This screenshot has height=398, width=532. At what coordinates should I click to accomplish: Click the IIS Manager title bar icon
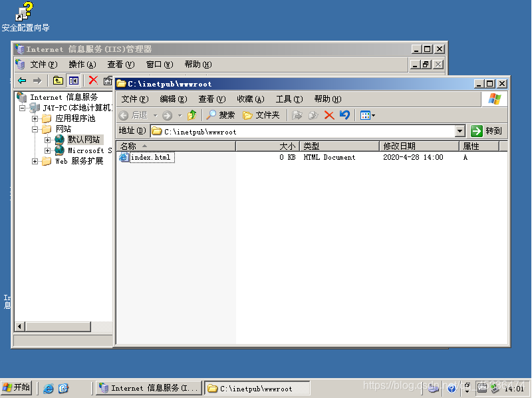point(20,49)
